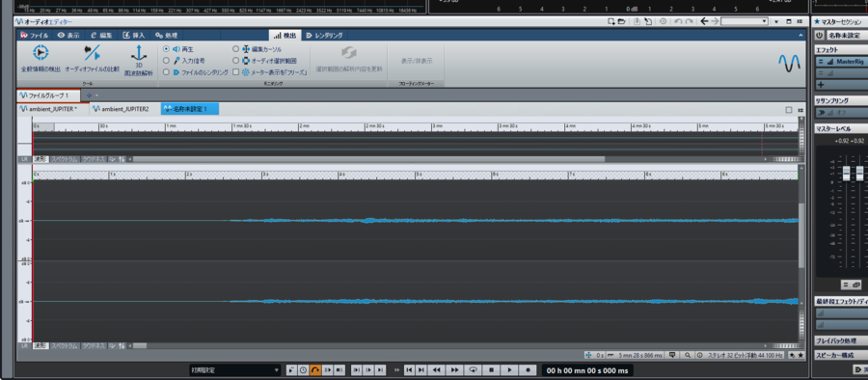The image size is (868, 380).
Task: Select 入力信号 monitoring radio button
Action: click(x=166, y=61)
